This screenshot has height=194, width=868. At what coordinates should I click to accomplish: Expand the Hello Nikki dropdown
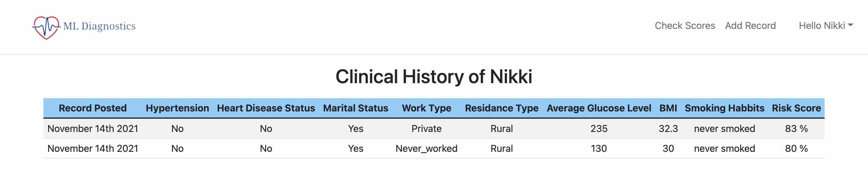pos(826,26)
